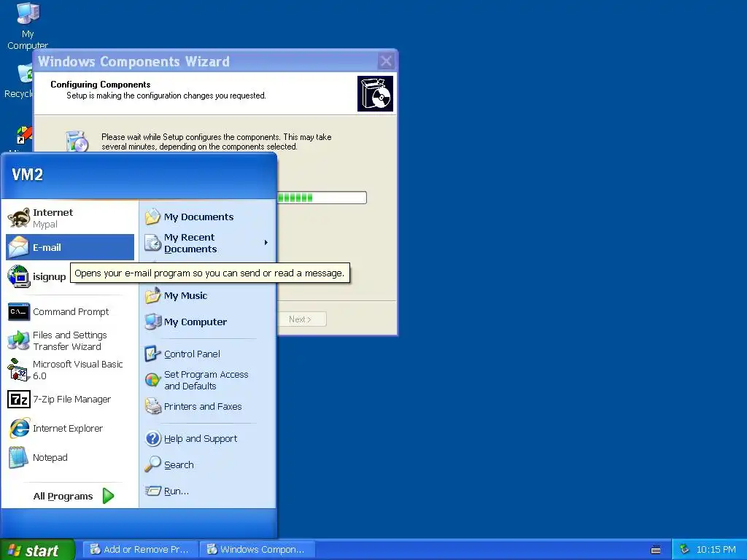Click Search magnifier icon
The width and height of the screenshot is (747, 560).
coord(153,464)
